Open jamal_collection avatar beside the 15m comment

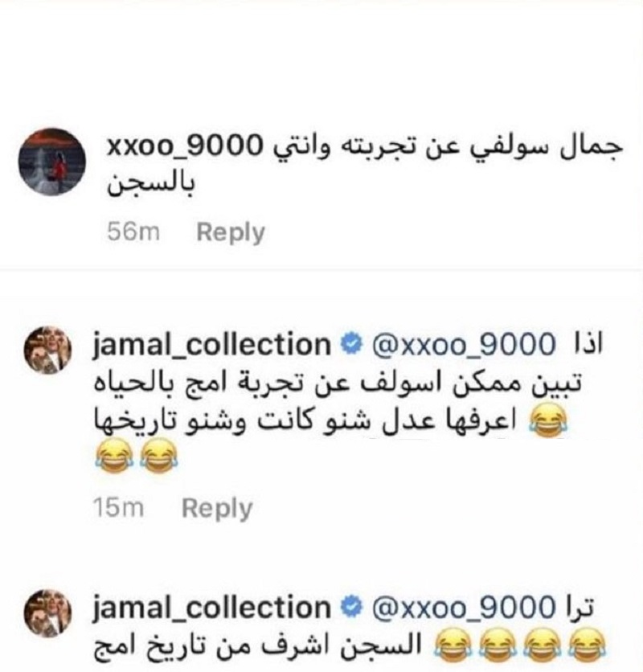click(47, 350)
